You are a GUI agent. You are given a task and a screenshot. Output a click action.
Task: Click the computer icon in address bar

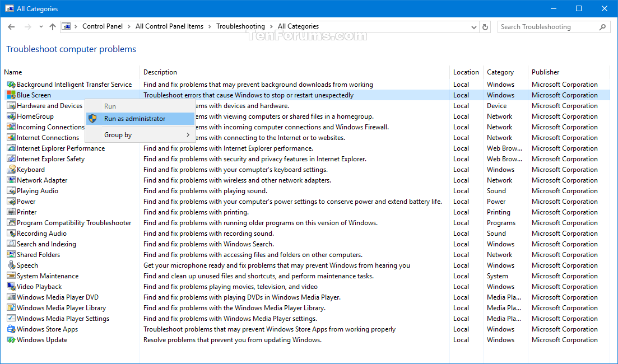click(x=67, y=26)
